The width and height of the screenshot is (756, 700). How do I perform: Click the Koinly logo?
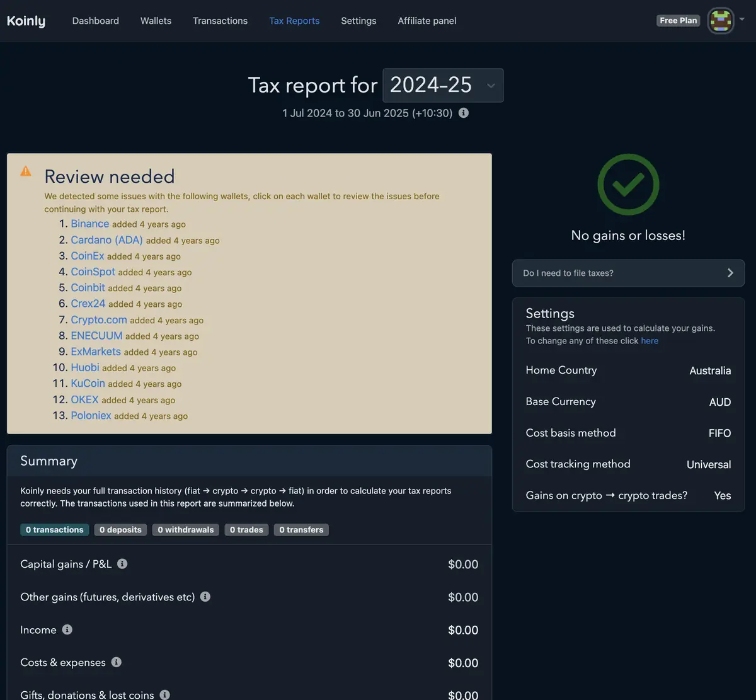26,21
